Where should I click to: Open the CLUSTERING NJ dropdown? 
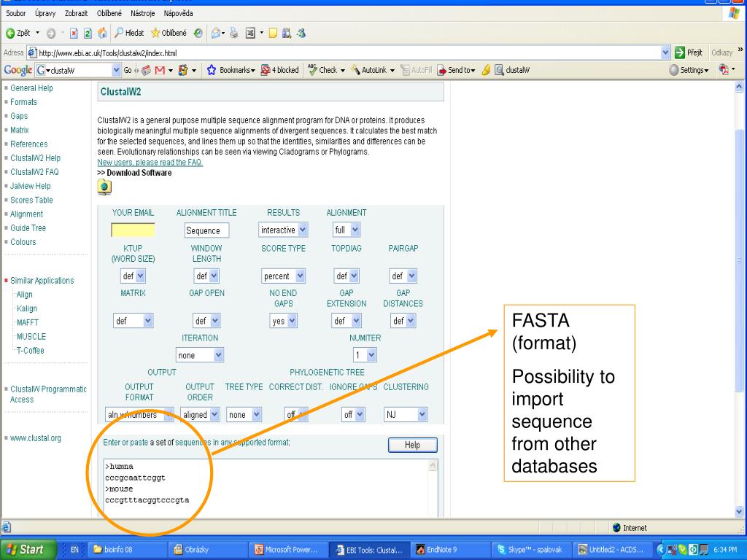[x=406, y=415]
